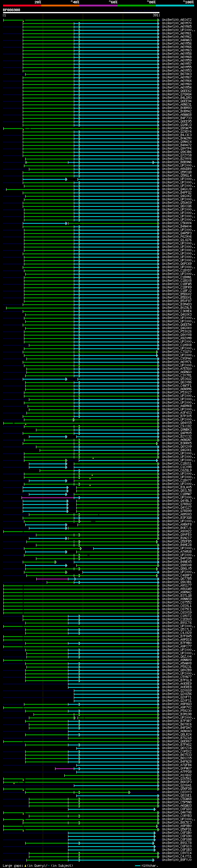Click the purple ~60% identity legend bar
197x868 pixels.
[99, 6]
